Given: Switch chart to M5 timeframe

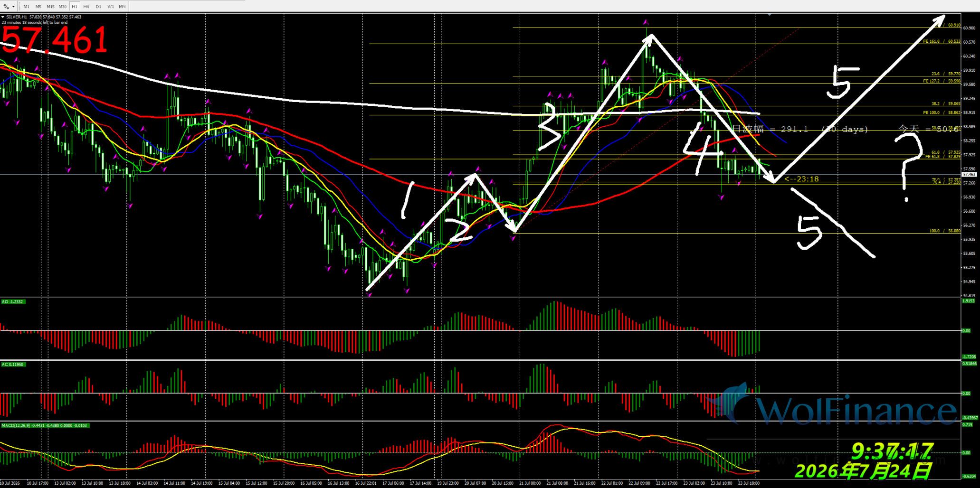Looking at the screenshot, I should coord(38,7).
